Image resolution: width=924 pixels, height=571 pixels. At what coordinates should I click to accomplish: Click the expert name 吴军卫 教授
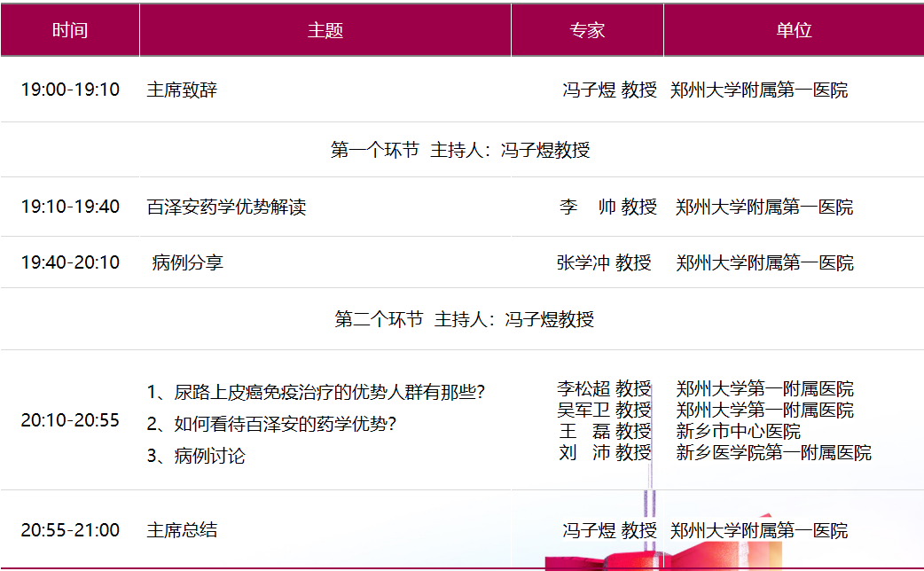[604, 410]
